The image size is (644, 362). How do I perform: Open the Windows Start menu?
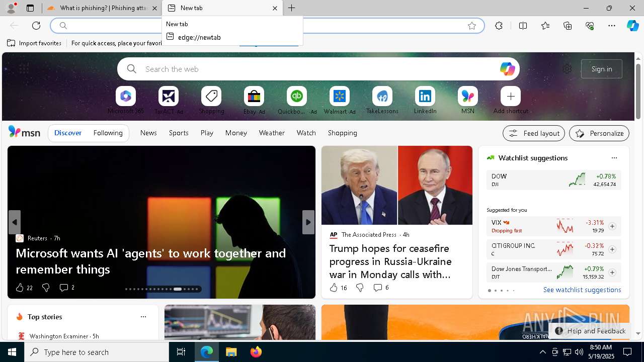tap(12, 352)
